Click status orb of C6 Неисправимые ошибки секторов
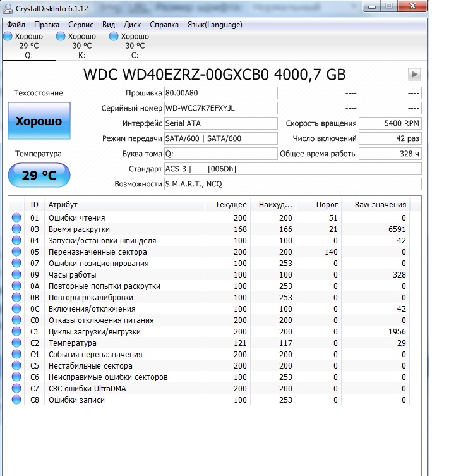 point(16,377)
